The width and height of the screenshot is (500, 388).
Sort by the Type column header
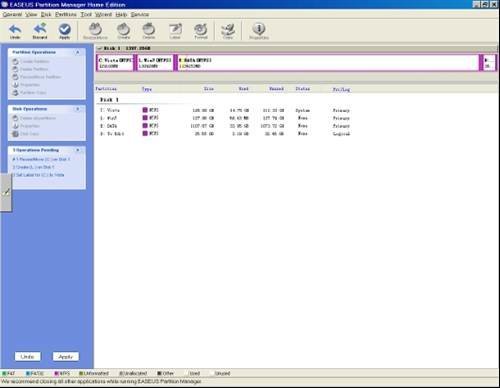147,89
